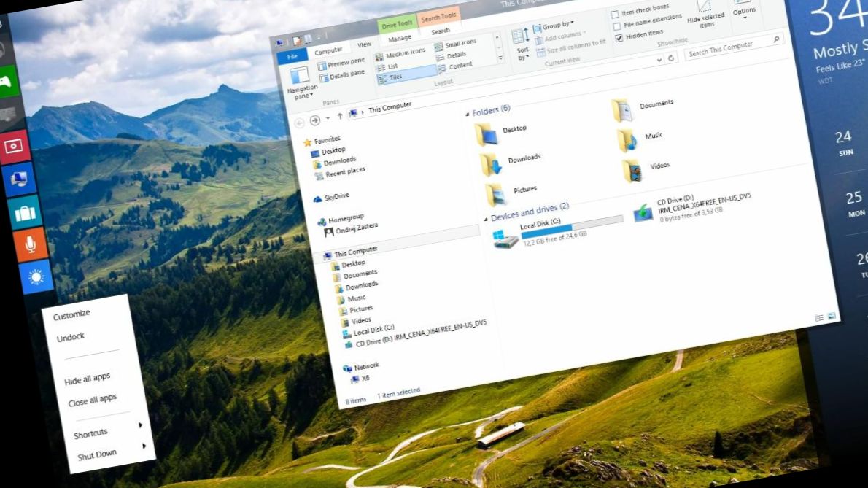The image size is (868, 488).
Task: Open the Drive Tools Manage tab
Action: tap(399, 38)
